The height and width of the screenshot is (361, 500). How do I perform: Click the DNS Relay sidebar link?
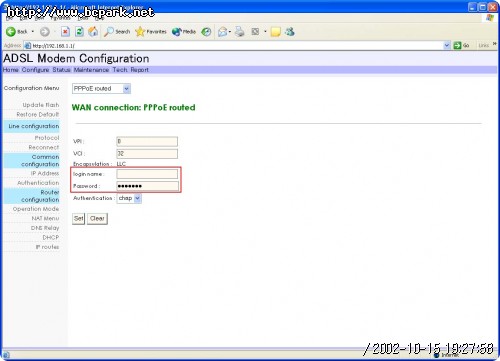[45, 228]
